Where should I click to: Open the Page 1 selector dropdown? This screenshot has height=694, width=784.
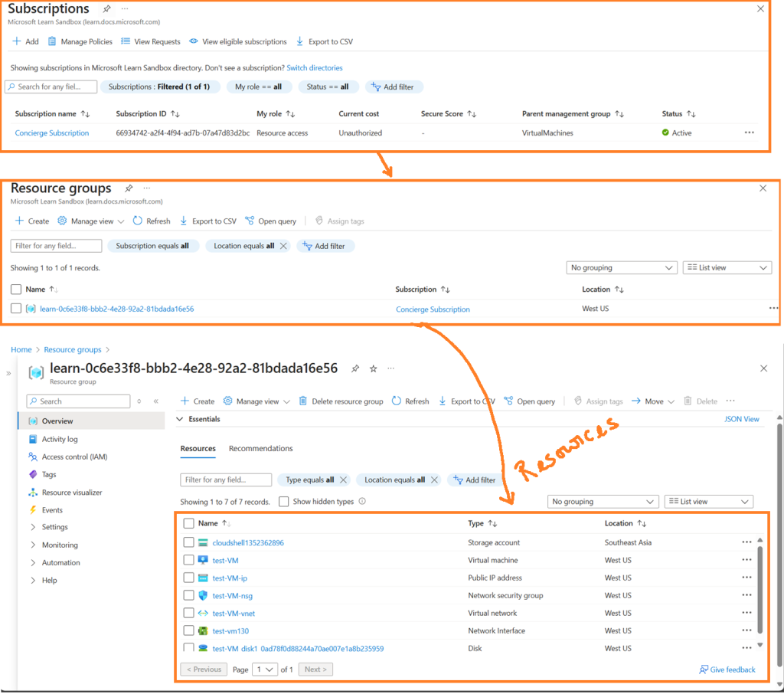pos(265,669)
